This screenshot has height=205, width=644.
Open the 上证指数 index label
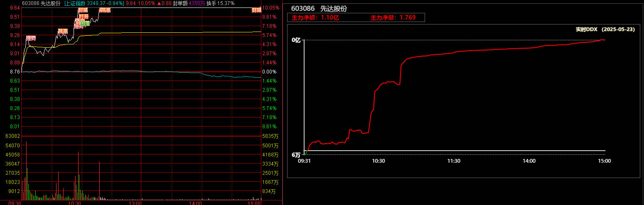pyautogui.click(x=75, y=3)
